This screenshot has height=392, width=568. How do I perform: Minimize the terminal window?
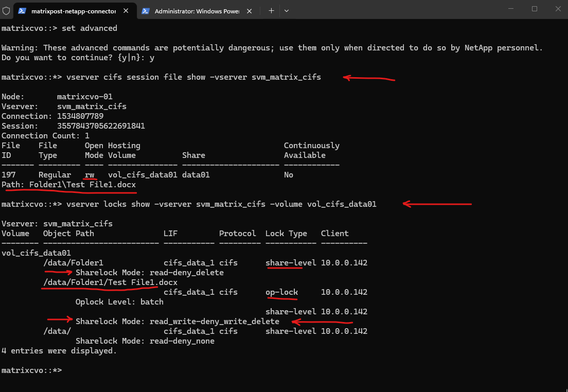pos(511,9)
